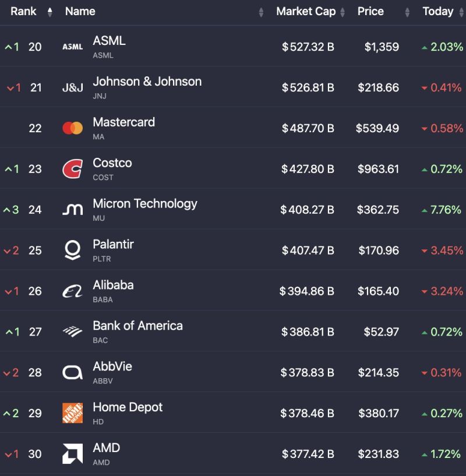466x476 pixels.
Task: Open Micron Technology via its logo
Action: point(72,209)
